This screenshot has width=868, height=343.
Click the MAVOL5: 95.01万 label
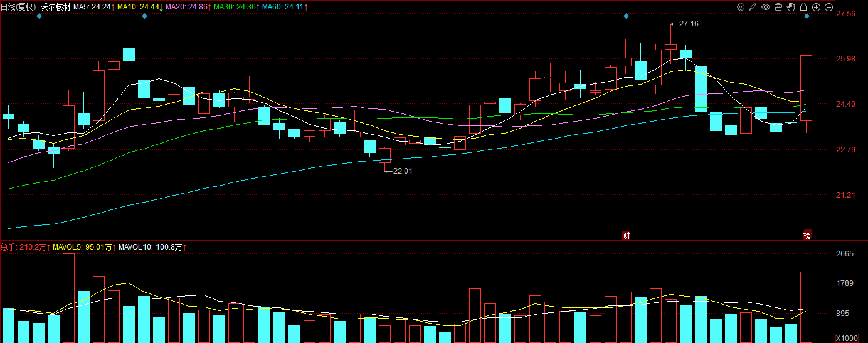[84, 248]
